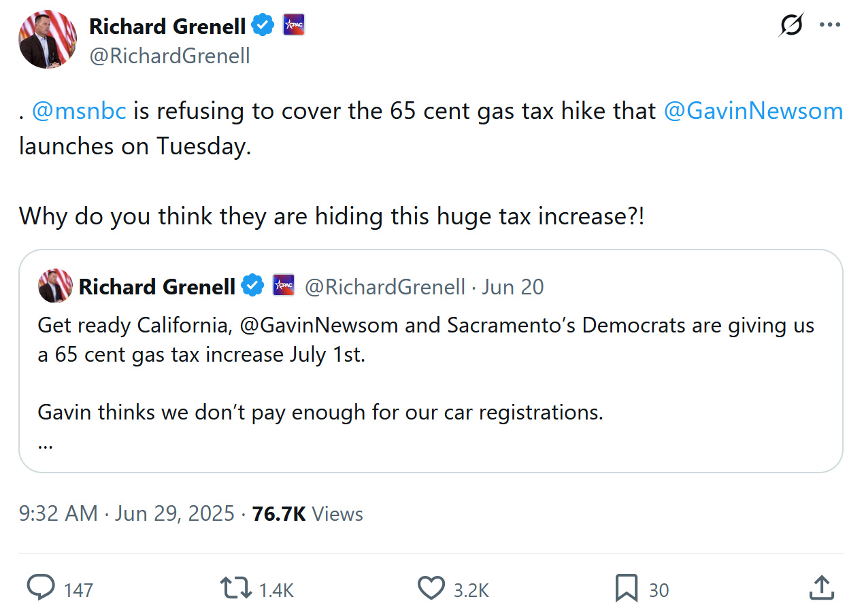Click Richard Grenell's main profile avatar
Screen dimensions: 864x616
tap(48, 39)
